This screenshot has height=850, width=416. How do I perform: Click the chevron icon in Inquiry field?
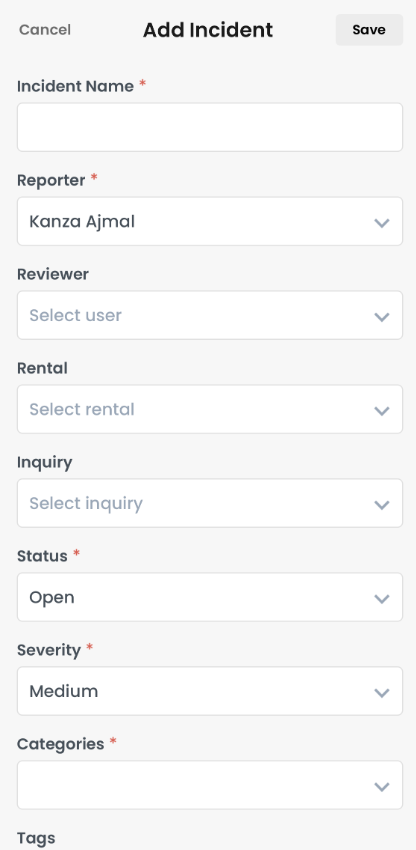(382, 505)
